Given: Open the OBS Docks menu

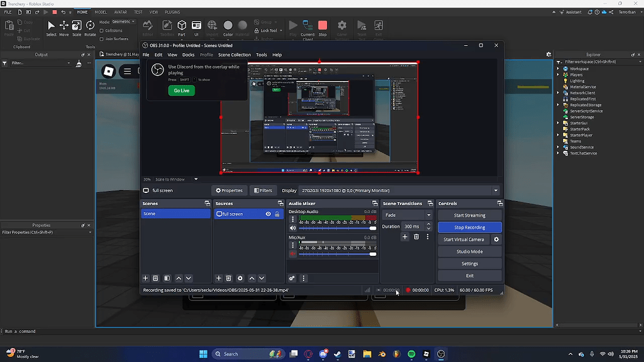Looking at the screenshot, I should click(188, 55).
